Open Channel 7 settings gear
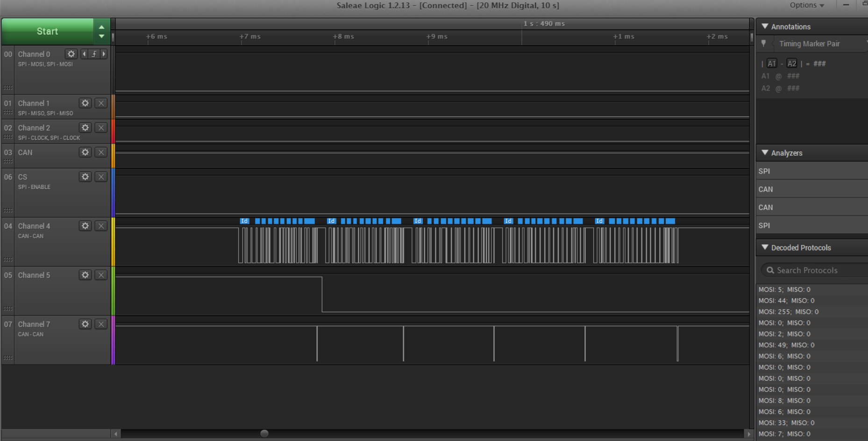This screenshot has width=868, height=441. [x=85, y=324]
